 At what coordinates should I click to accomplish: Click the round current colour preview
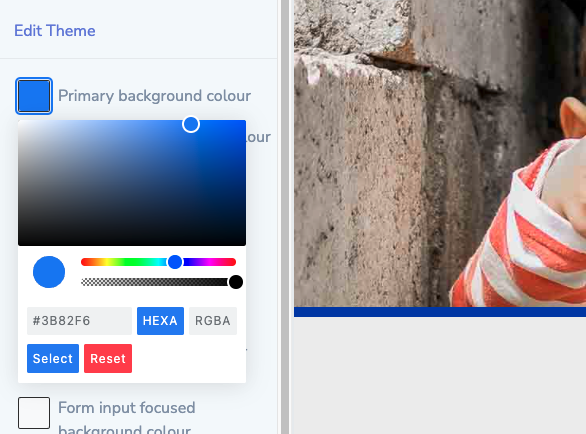[x=49, y=272]
